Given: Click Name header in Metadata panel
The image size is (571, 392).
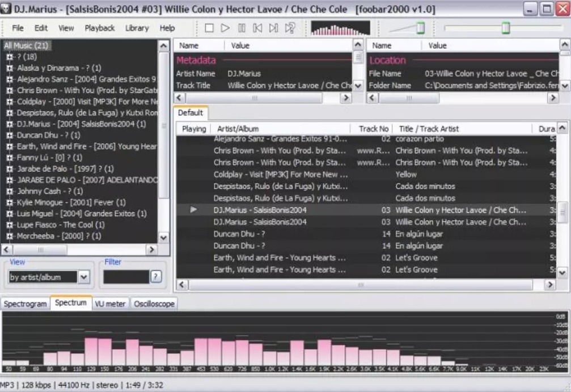Looking at the screenshot, I should tap(200, 45).
